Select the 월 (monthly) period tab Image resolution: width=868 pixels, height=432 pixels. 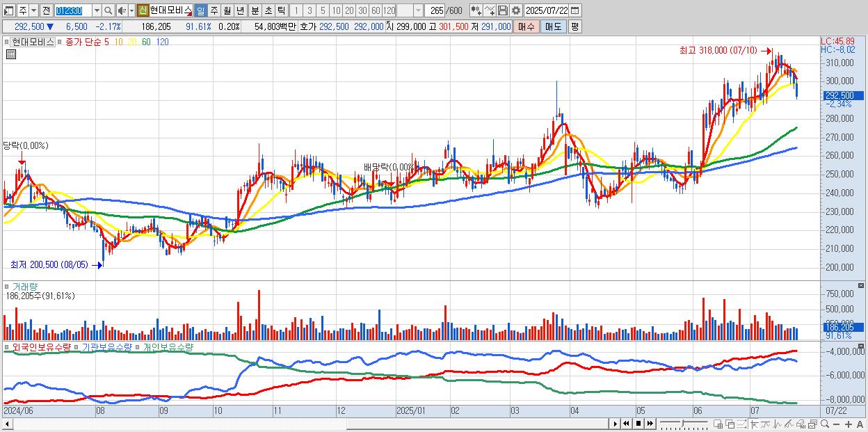(x=227, y=10)
